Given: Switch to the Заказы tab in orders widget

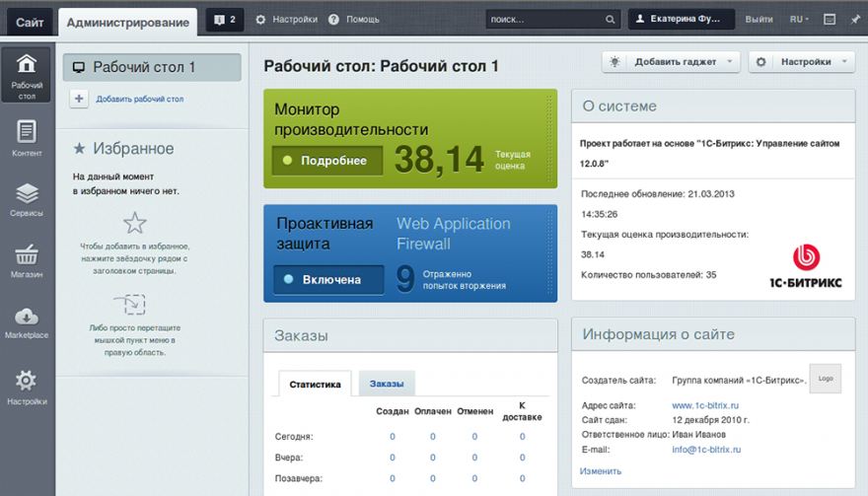Looking at the screenshot, I should [x=386, y=384].
